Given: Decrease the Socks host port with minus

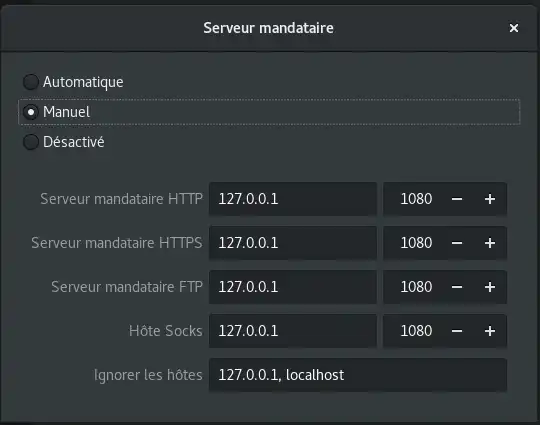Looking at the screenshot, I should click(457, 331).
